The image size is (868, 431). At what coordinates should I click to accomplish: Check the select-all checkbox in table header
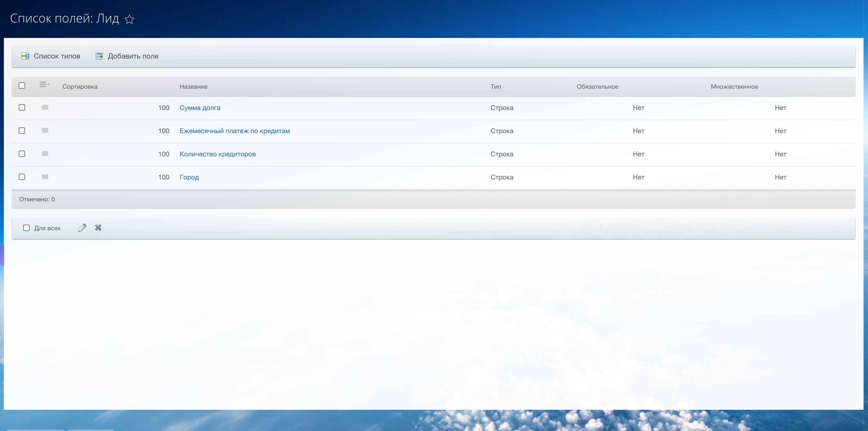click(x=22, y=86)
